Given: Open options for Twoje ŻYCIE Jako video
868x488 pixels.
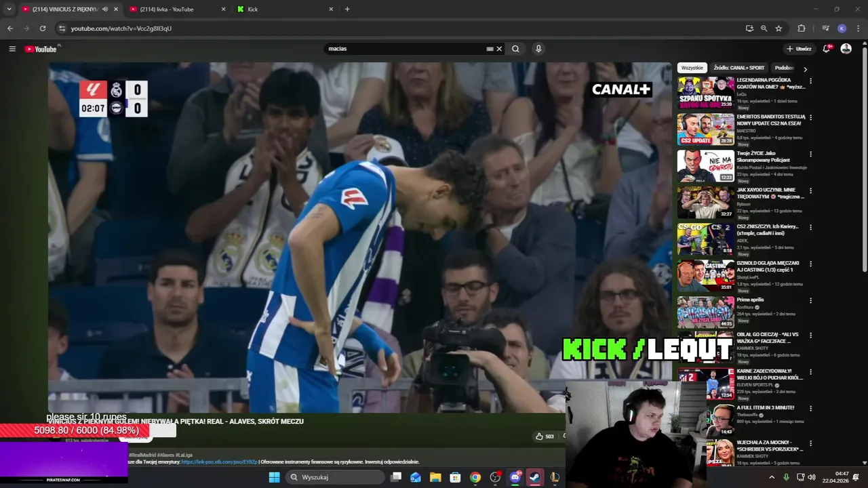Looking at the screenshot, I should click(810, 154).
